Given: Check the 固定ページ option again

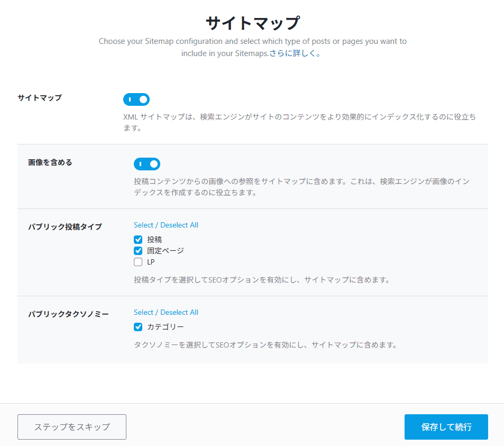Looking at the screenshot, I should pyautogui.click(x=138, y=250).
